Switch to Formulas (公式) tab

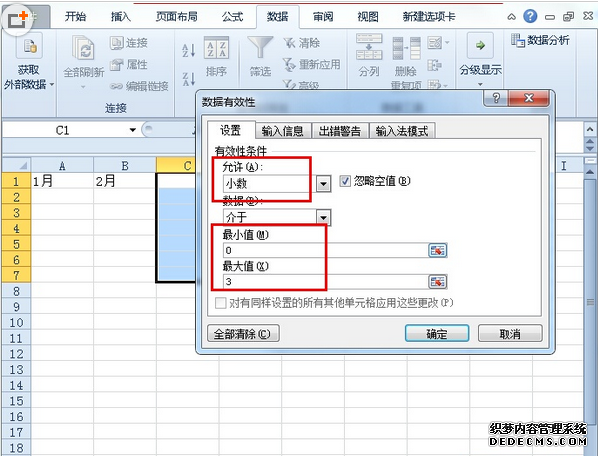pyautogui.click(x=232, y=17)
